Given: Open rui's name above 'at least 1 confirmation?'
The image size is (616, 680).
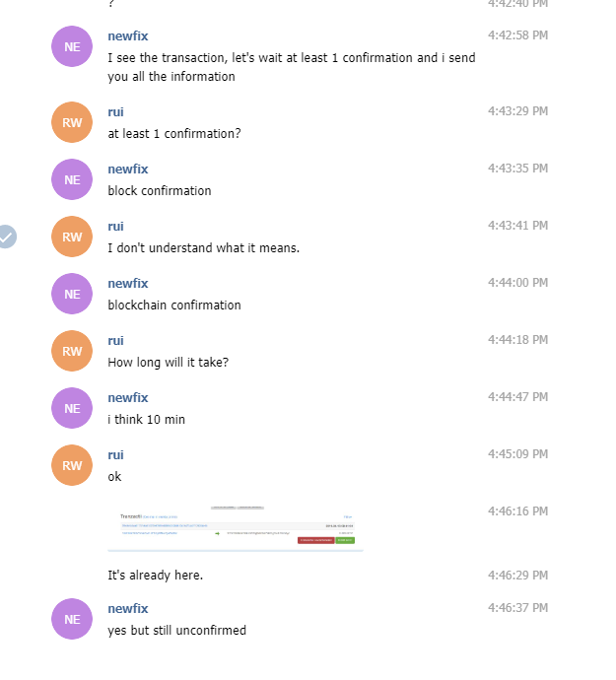Looking at the screenshot, I should click(x=116, y=112).
